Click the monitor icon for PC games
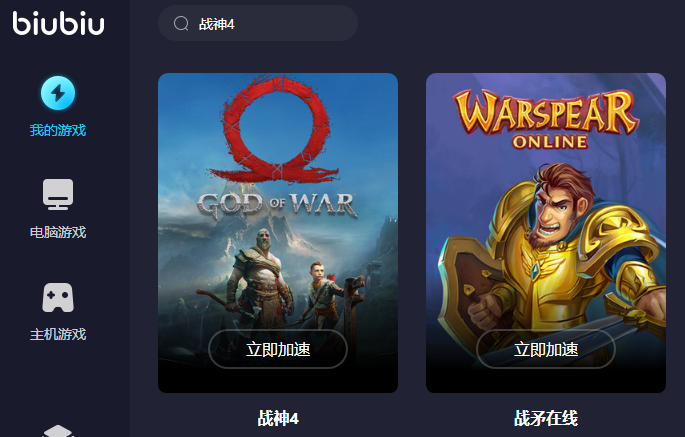 click(x=58, y=194)
